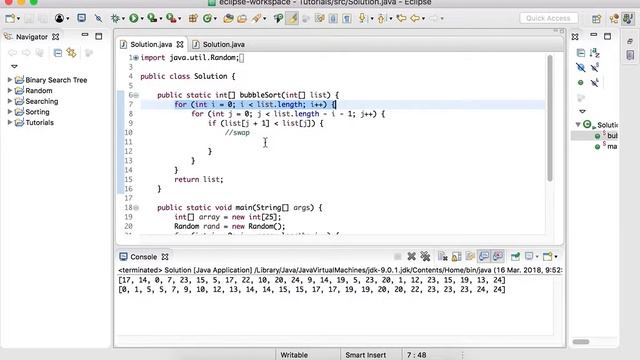This screenshot has width=640, height=360.
Task: Toggle Show Console on Standard Error
Action: point(498,256)
